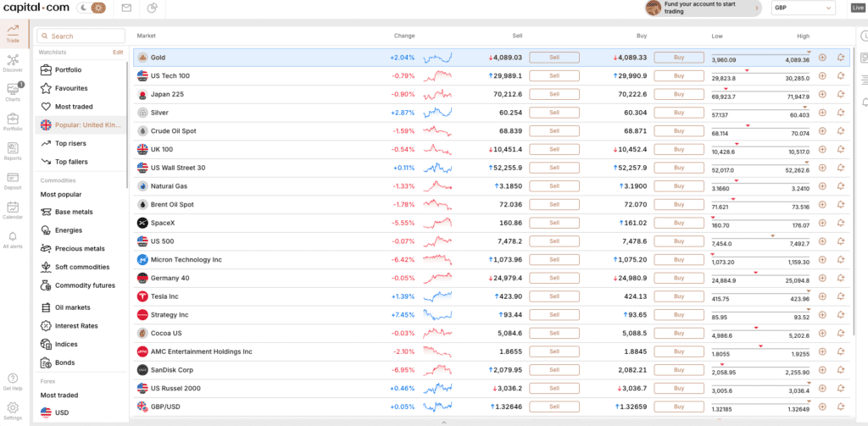
Task: Open Micron Technology Inc market row
Action: click(491, 259)
